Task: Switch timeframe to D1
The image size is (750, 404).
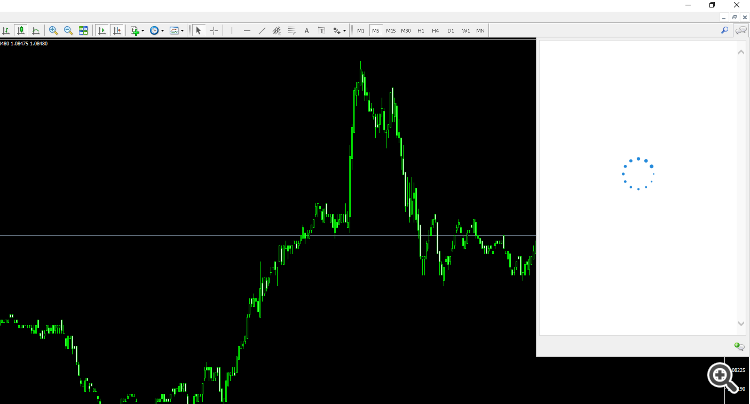Action: 451,31
